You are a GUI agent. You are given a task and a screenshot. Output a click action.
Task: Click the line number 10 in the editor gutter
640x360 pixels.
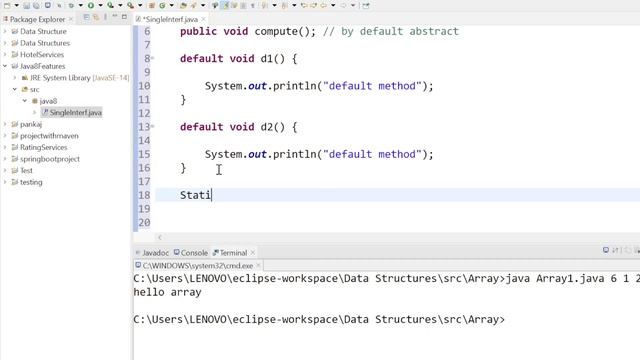[144, 86]
